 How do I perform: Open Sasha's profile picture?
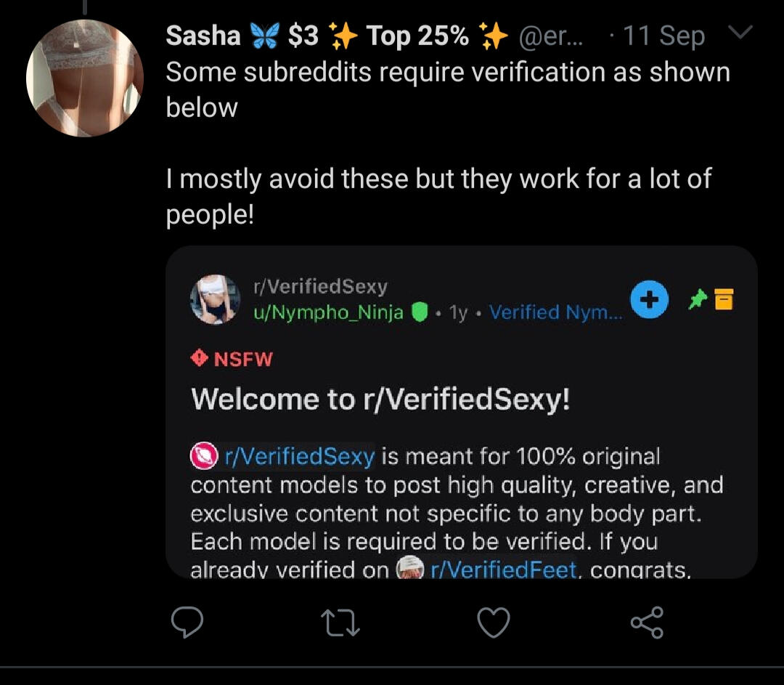tap(84, 78)
